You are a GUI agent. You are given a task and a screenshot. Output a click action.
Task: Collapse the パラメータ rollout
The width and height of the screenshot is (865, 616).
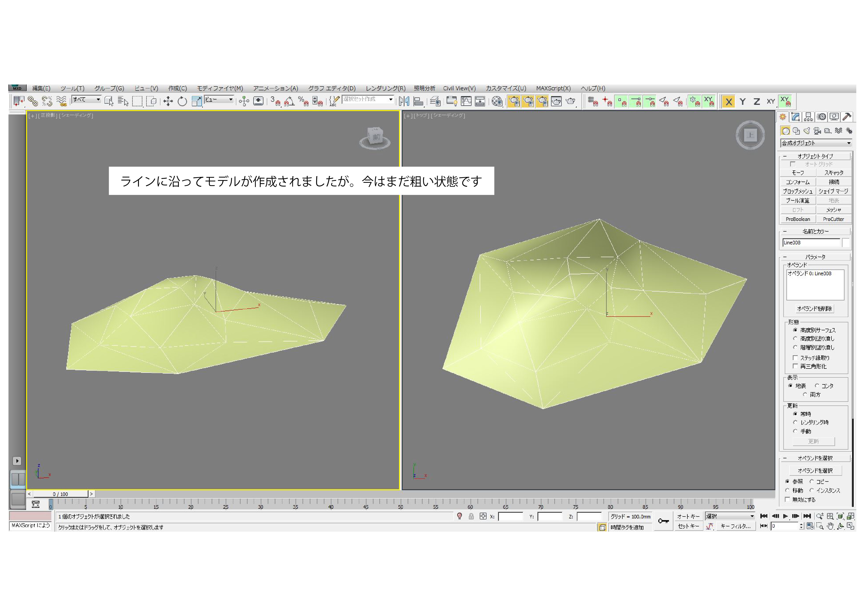(815, 257)
